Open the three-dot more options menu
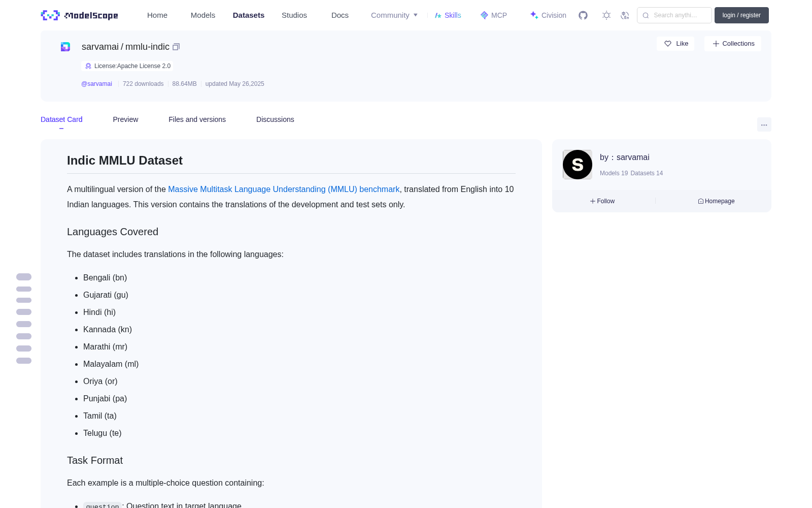Screen dimensions: 812x508 (764, 124)
